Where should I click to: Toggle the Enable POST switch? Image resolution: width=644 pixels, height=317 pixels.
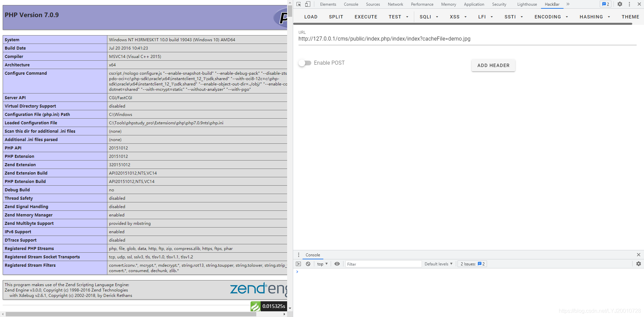[x=305, y=63]
